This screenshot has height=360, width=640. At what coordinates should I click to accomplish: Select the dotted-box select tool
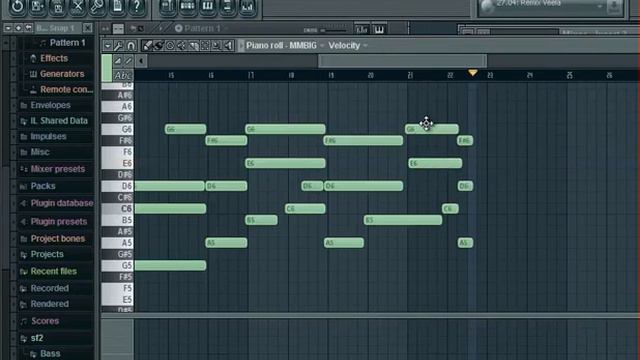pyautogui.click(x=205, y=45)
